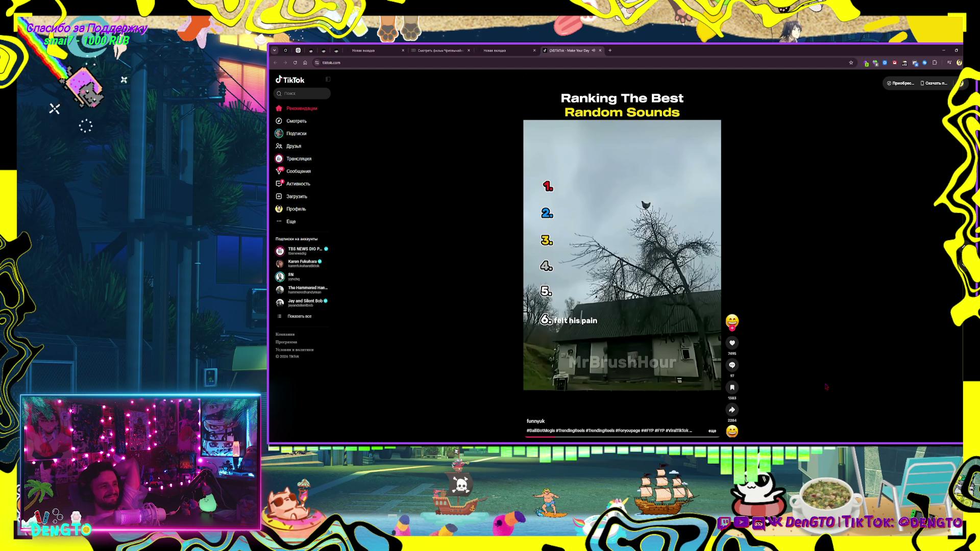Reload the TikTok page

[x=295, y=63]
